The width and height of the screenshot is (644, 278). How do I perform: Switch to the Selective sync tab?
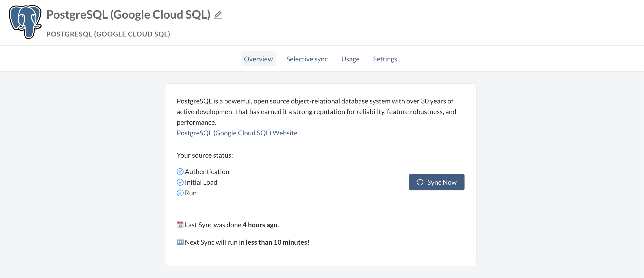(x=307, y=59)
